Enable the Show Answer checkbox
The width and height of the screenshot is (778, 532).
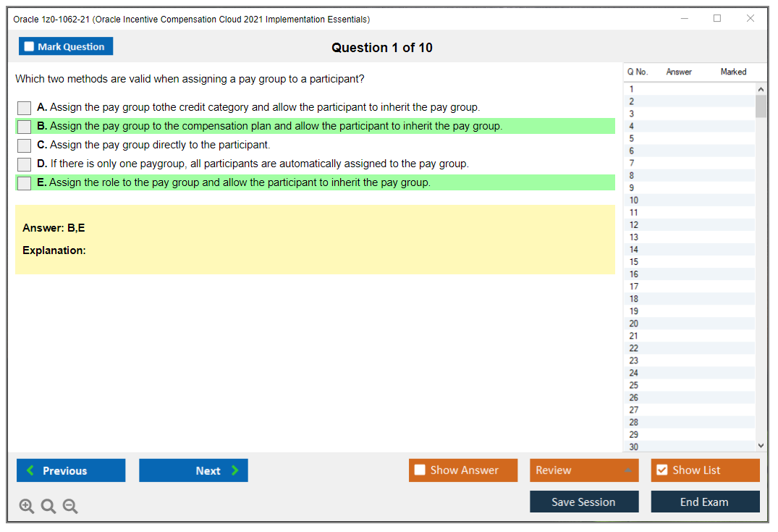click(420, 470)
